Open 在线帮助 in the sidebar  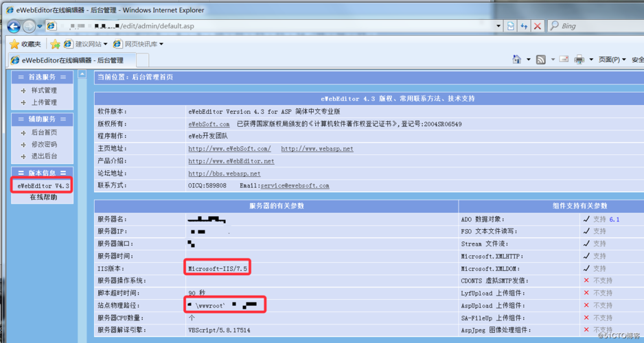tap(43, 198)
